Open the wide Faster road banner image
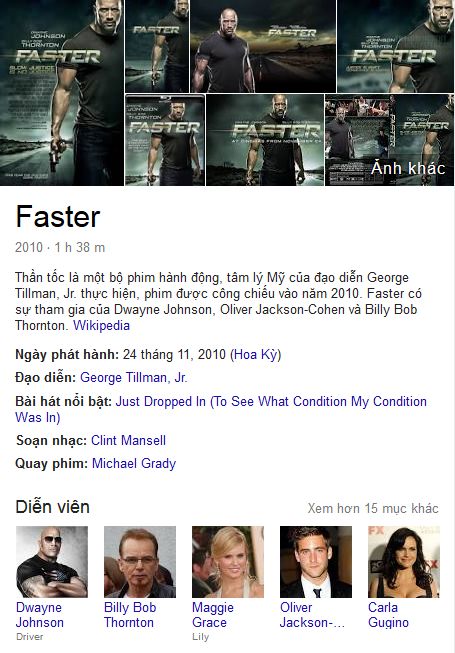This screenshot has width=455, height=653. 263,46
